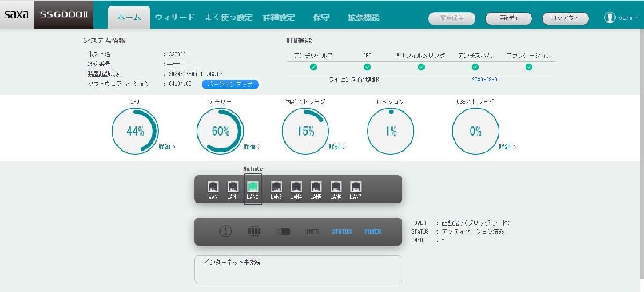644x292 pixels.
Task: Open CPU 詳細 link
Action: coord(167,147)
